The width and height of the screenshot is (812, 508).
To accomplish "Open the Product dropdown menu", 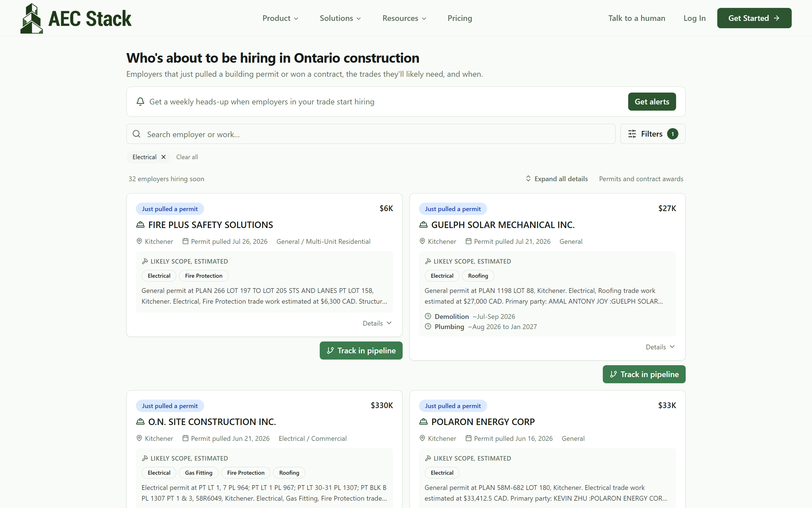I will (x=280, y=18).
